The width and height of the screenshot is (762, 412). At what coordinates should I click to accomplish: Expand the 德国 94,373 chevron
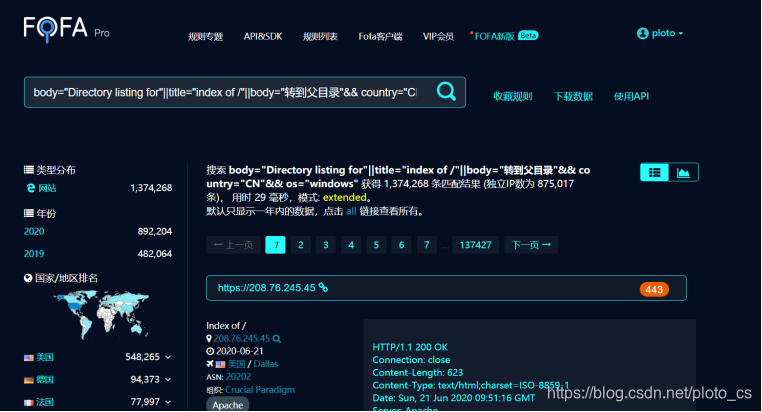[x=168, y=379]
